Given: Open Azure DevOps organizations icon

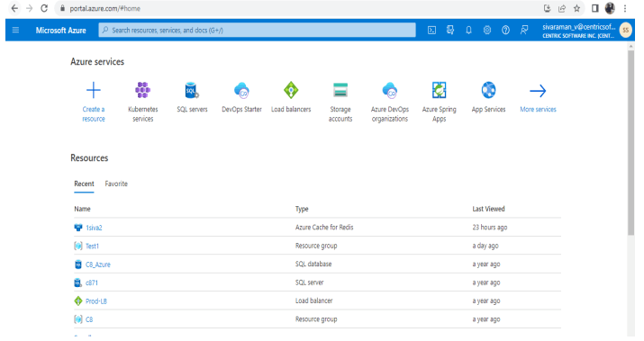Looking at the screenshot, I should [390, 90].
